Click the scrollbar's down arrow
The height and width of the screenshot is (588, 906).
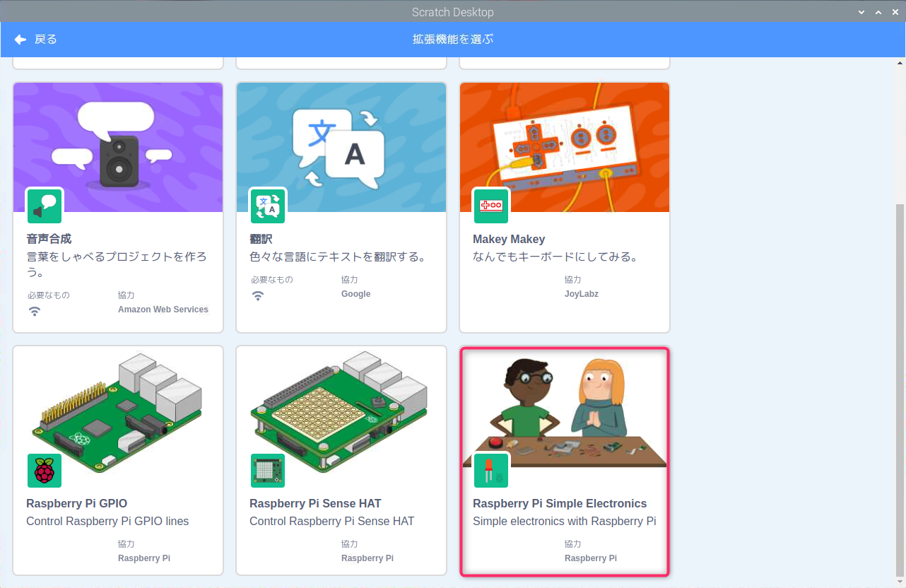[899, 581]
